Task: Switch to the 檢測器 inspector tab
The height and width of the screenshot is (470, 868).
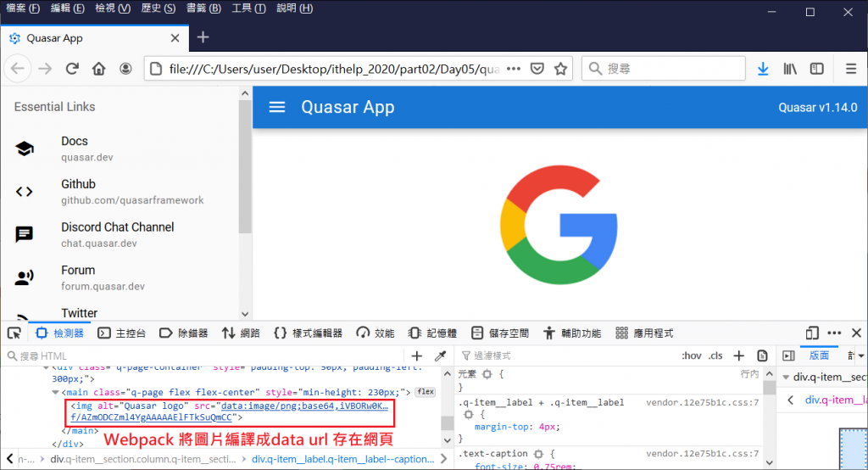Action: click(59, 333)
